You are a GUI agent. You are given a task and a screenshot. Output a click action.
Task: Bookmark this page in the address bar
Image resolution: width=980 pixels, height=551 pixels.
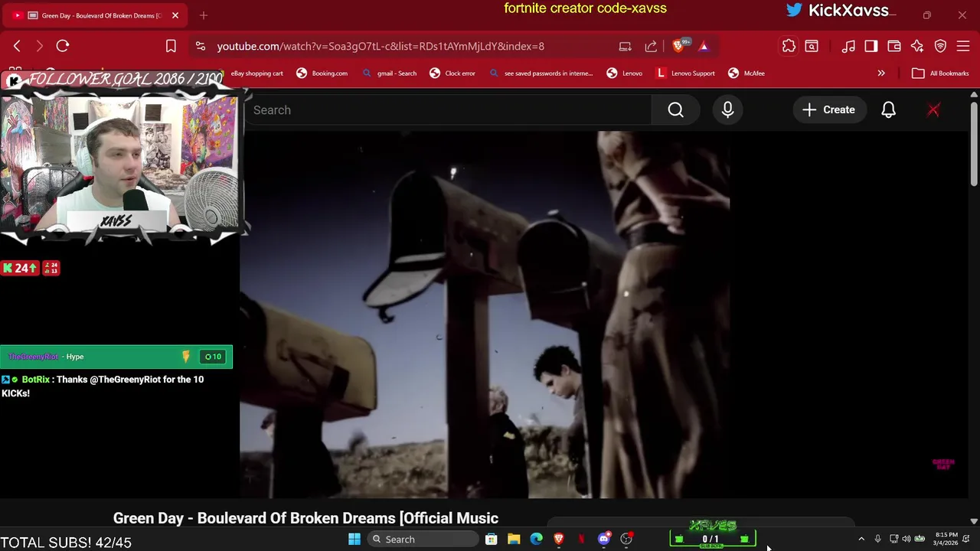pos(171,46)
